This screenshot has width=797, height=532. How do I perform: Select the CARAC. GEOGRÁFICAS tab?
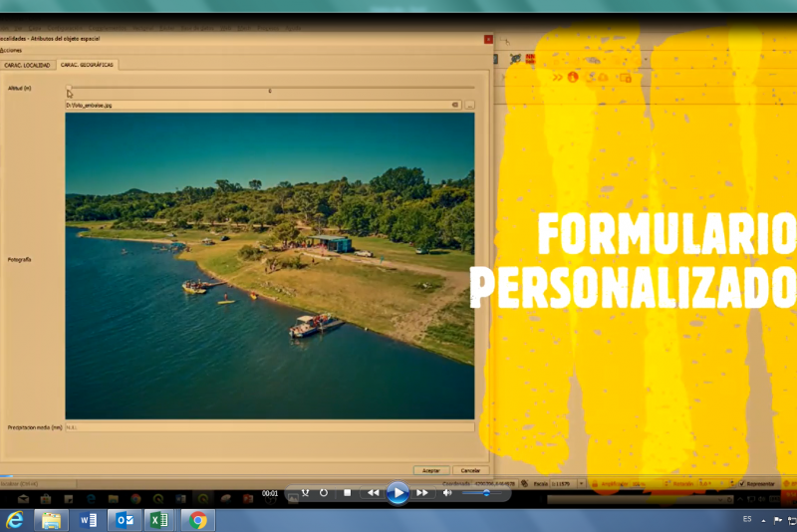[87, 65]
